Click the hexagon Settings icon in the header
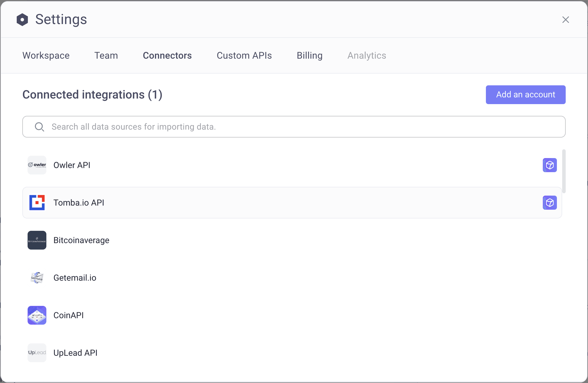The image size is (588, 383). coord(22,19)
